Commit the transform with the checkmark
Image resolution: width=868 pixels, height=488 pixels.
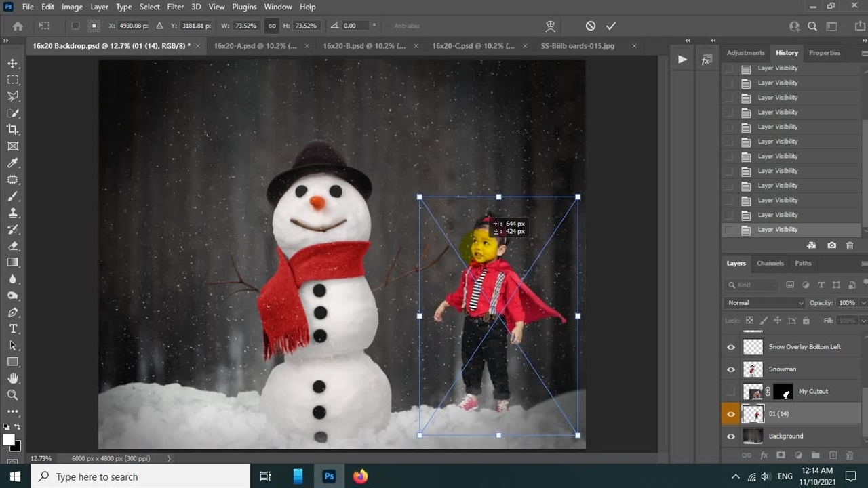tap(611, 26)
